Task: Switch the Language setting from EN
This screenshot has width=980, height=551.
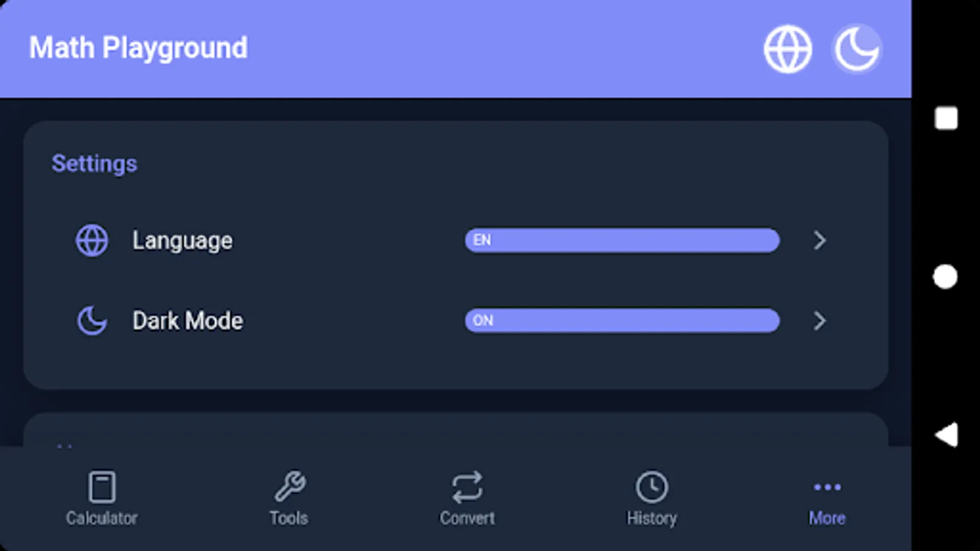Action: tap(622, 240)
